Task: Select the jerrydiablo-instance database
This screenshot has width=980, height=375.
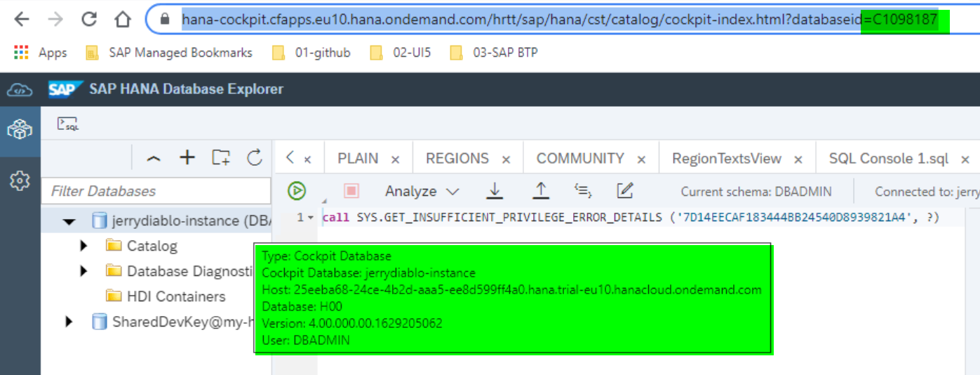Action: 182,221
